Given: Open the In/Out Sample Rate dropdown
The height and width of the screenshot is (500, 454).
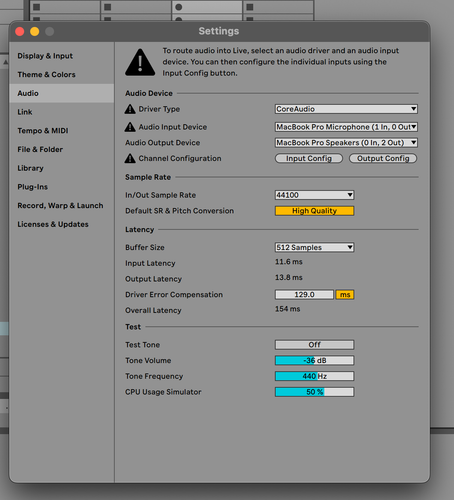Looking at the screenshot, I should (314, 195).
